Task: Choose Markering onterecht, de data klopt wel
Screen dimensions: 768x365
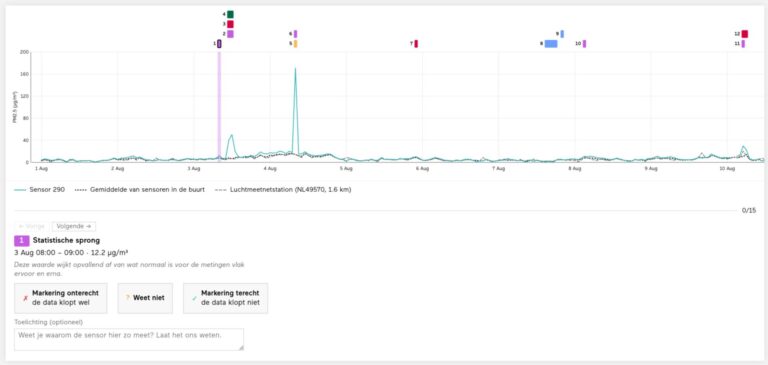Action: click(61, 298)
